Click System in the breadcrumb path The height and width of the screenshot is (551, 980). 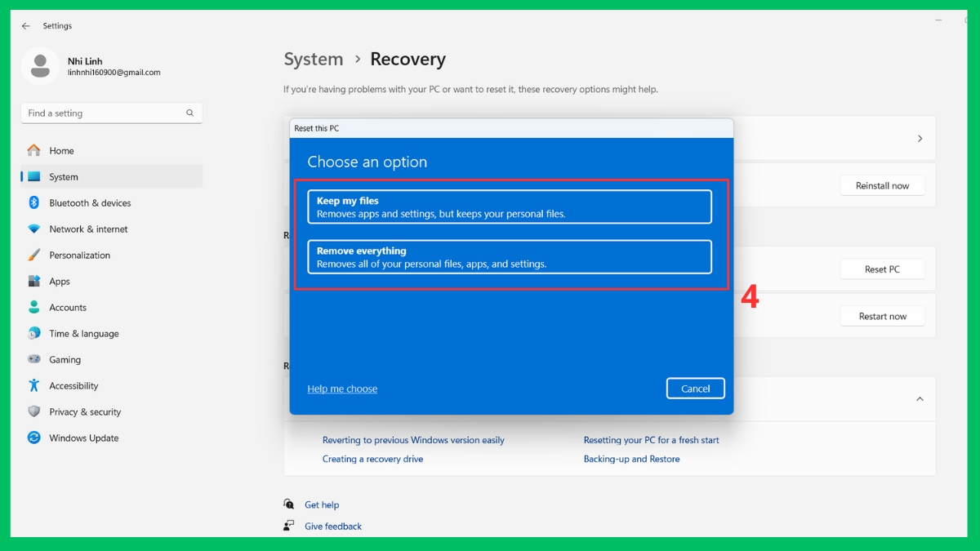coord(314,59)
